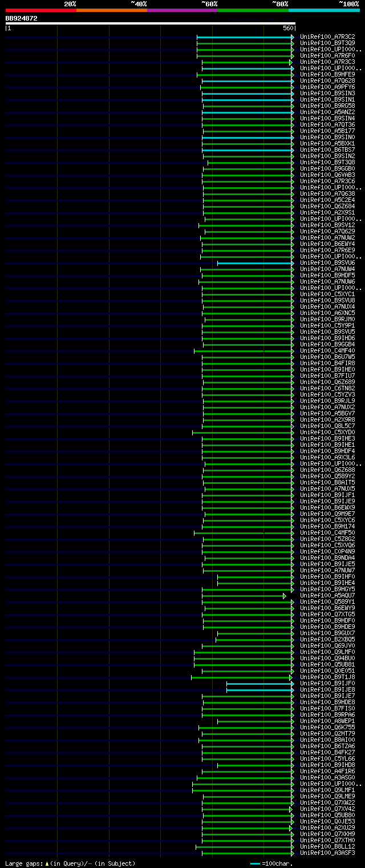Open hit UniRef100_A8WEP1

tap(327, 721)
